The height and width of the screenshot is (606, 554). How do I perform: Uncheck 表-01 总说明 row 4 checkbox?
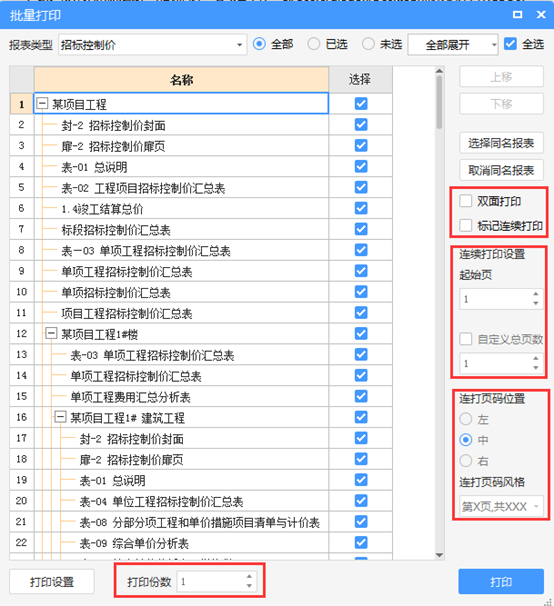pyautogui.click(x=361, y=167)
